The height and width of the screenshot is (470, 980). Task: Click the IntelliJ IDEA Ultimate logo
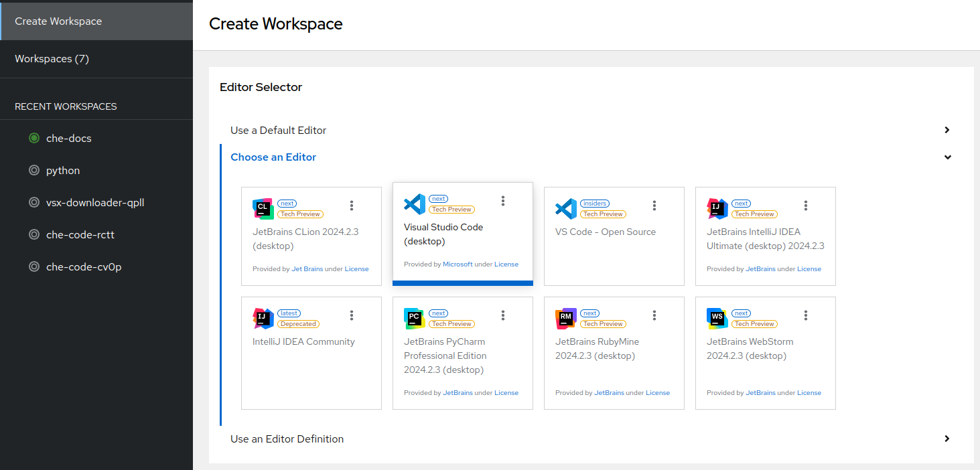[x=717, y=208]
